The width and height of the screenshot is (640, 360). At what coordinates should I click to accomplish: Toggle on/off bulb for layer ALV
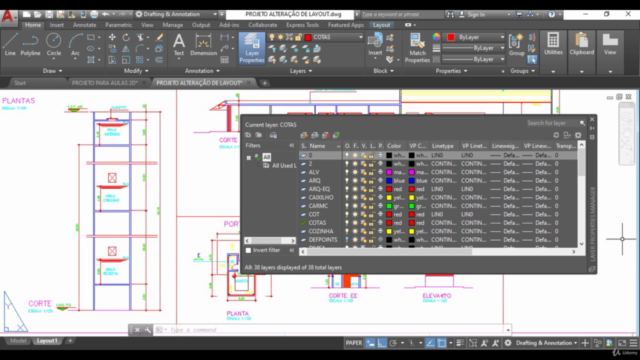coord(347,172)
